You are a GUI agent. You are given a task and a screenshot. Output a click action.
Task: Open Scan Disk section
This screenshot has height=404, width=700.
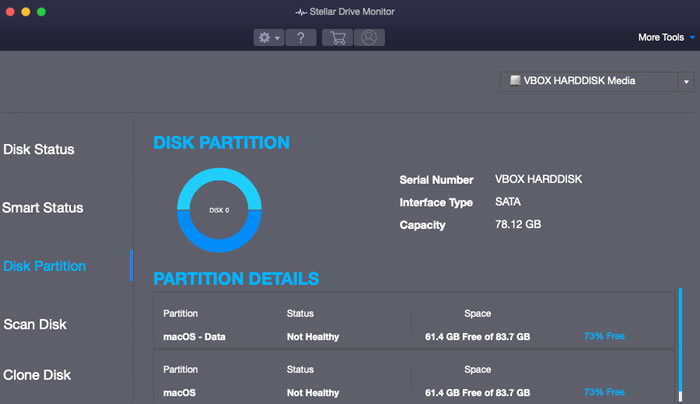(x=35, y=324)
